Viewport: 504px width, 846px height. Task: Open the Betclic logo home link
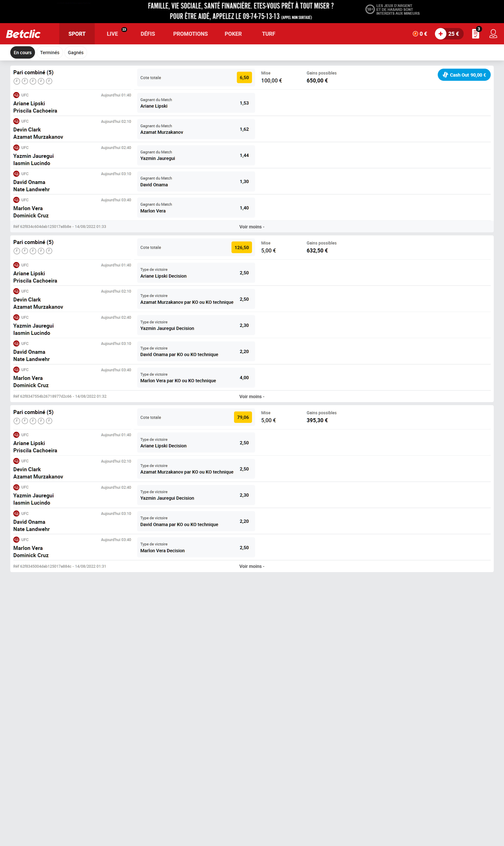(23, 34)
